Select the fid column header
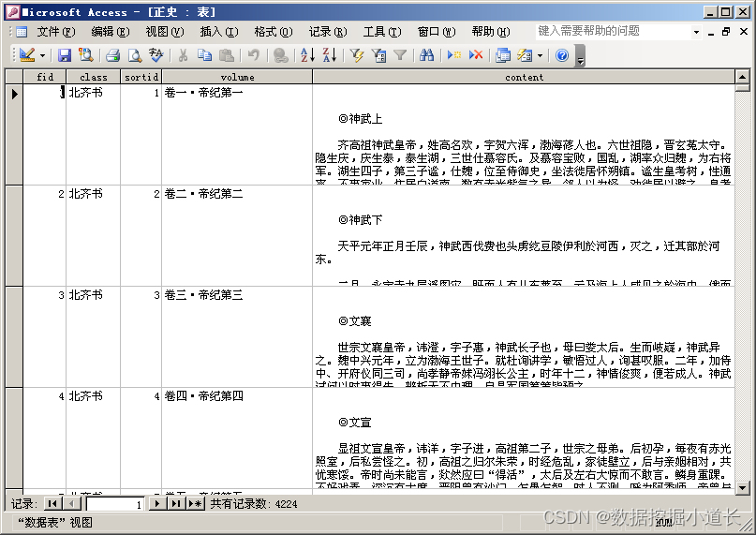This screenshot has width=756, height=535. point(45,77)
